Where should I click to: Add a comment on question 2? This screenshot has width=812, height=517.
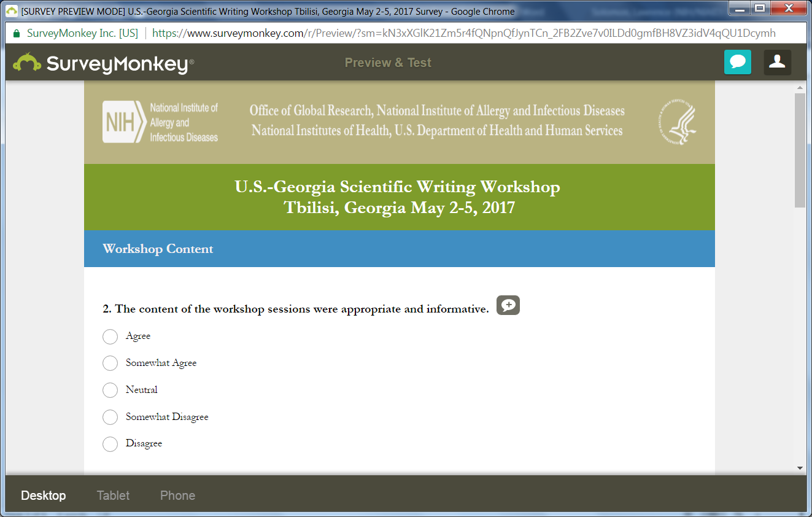click(508, 305)
